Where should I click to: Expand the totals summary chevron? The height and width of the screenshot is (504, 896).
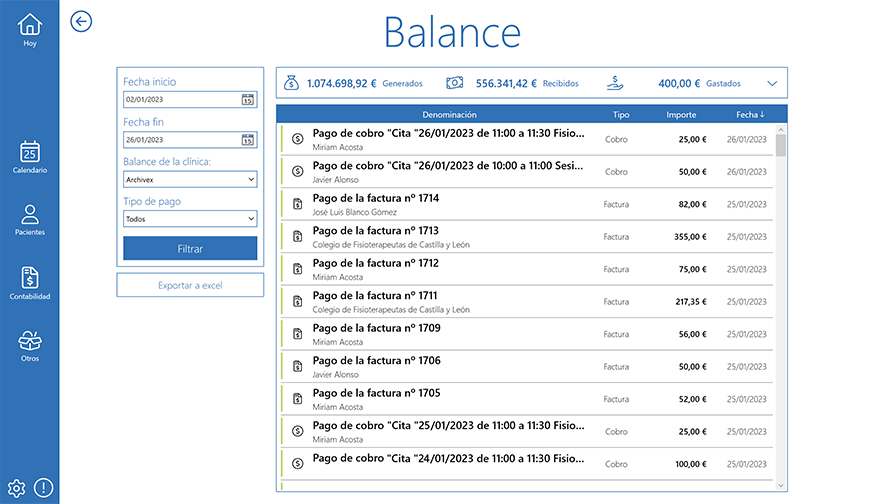click(x=771, y=84)
